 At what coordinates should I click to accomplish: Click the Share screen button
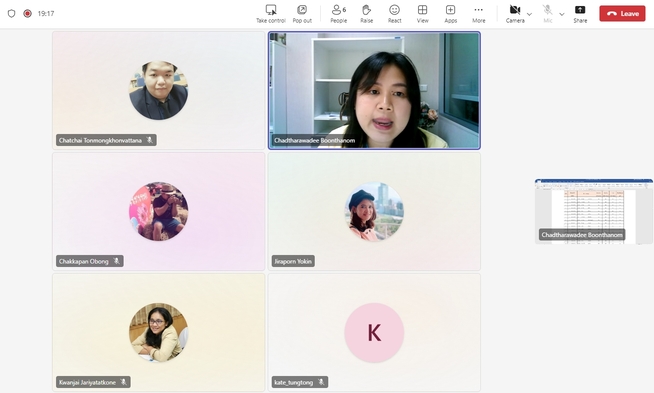pyautogui.click(x=580, y=13)
